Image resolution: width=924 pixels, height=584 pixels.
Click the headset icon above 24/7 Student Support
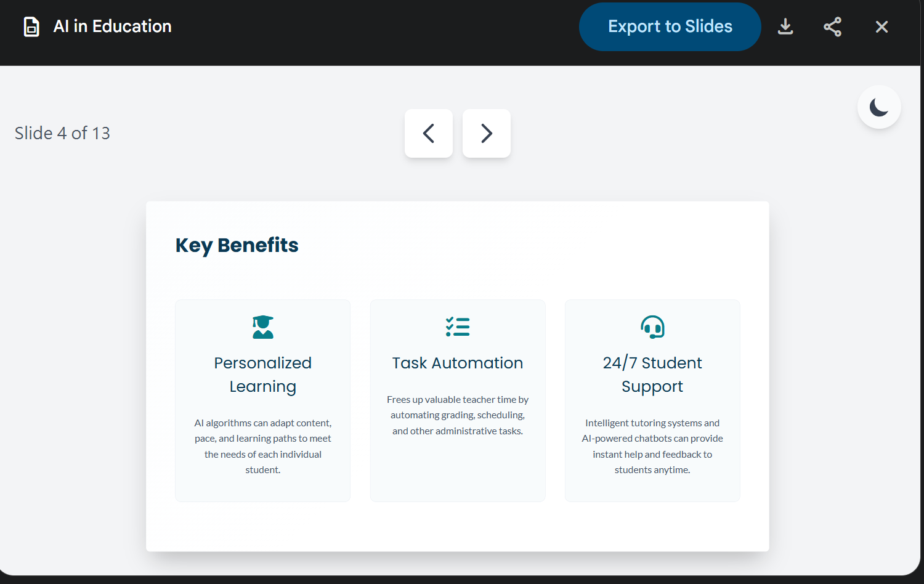click(x=652, y=327)
